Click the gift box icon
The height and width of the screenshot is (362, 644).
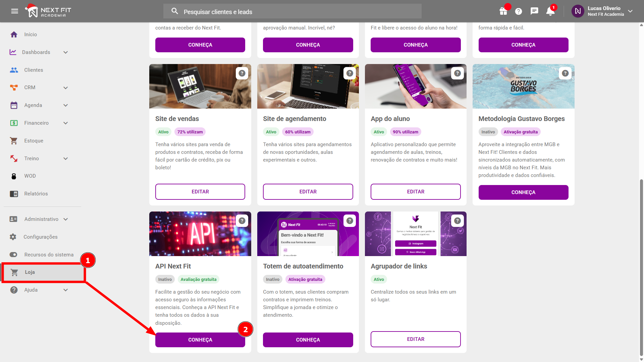503,11
